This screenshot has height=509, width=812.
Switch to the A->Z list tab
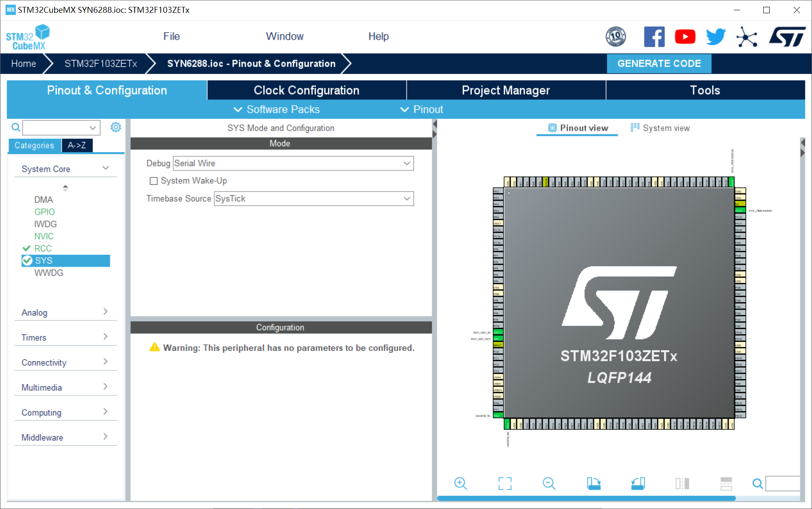77,145
